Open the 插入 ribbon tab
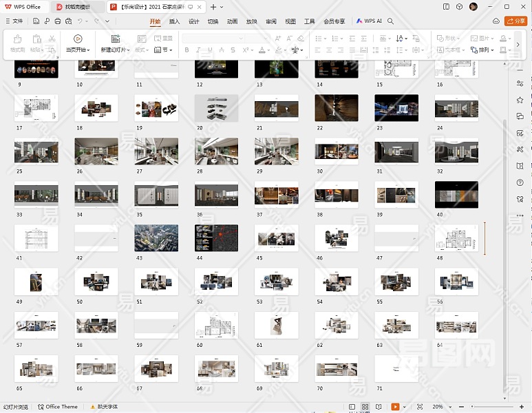The image size is (532, 413). pyautogui.click(x=175, y=21)
